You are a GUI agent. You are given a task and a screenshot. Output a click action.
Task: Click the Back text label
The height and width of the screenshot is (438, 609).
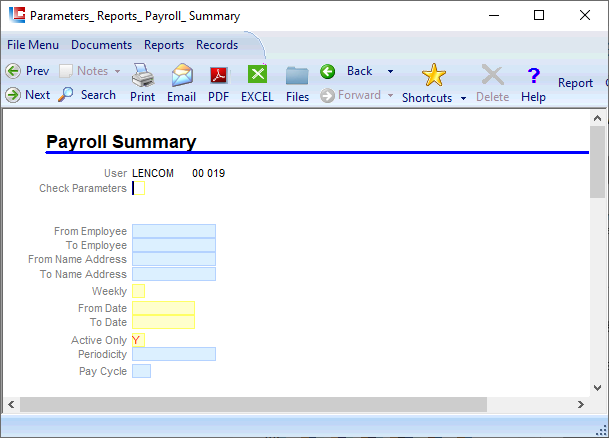(x=360, y=71)
